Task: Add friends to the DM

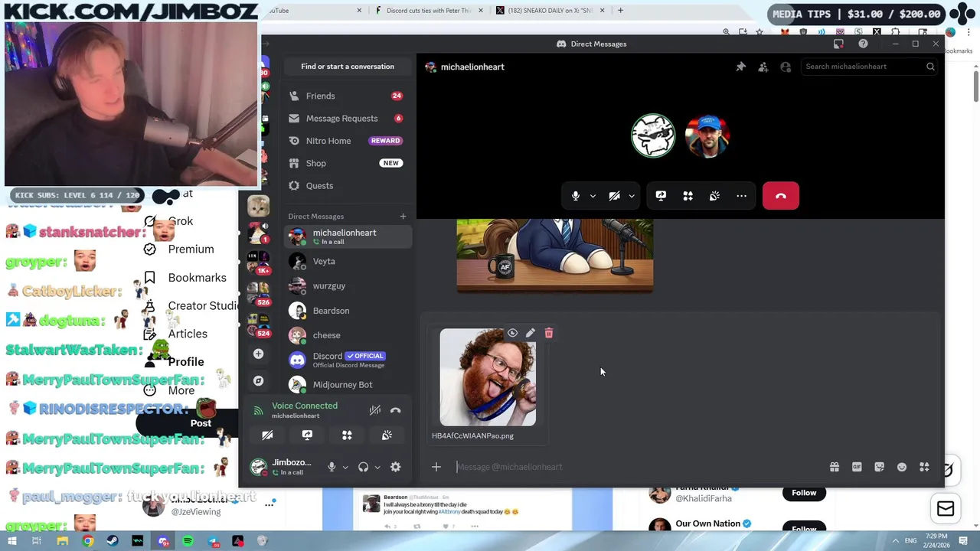Action: 763,67
